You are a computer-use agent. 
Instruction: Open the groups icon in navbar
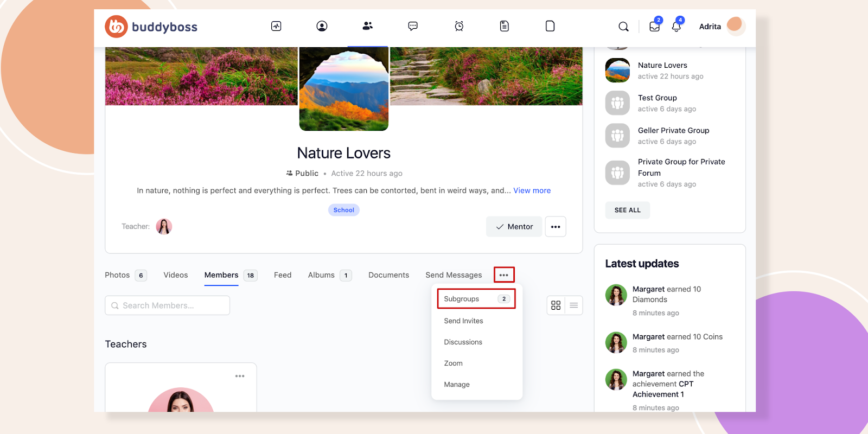click(x=368, y=26)
